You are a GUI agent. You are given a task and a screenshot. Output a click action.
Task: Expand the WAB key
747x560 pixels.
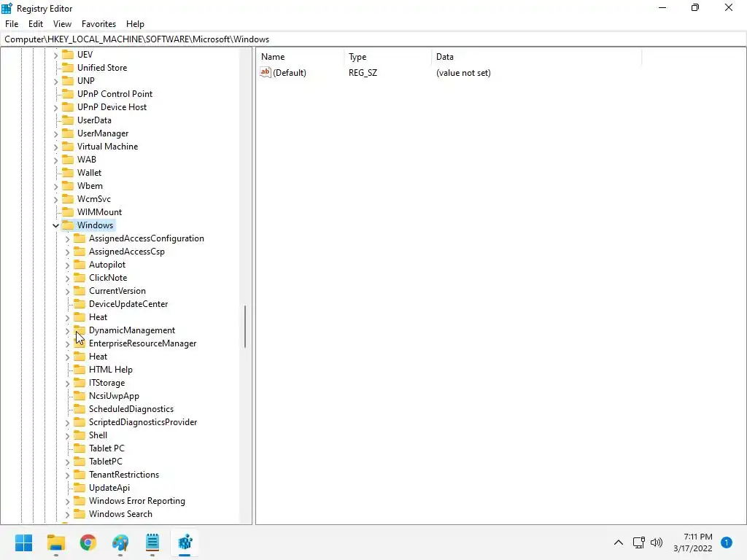(55, 160)
